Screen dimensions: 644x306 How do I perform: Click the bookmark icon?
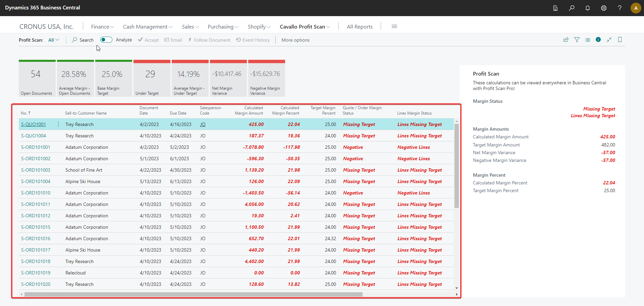point(620,40)
